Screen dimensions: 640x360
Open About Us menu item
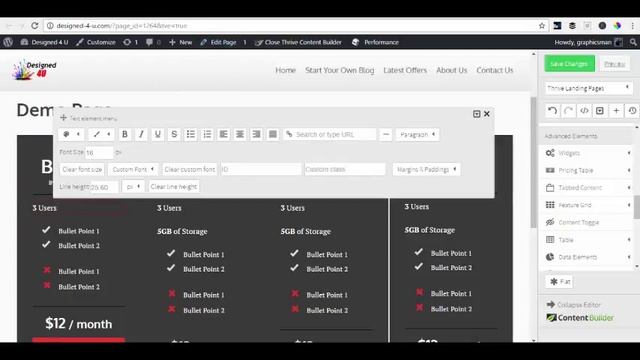(451, 70)
